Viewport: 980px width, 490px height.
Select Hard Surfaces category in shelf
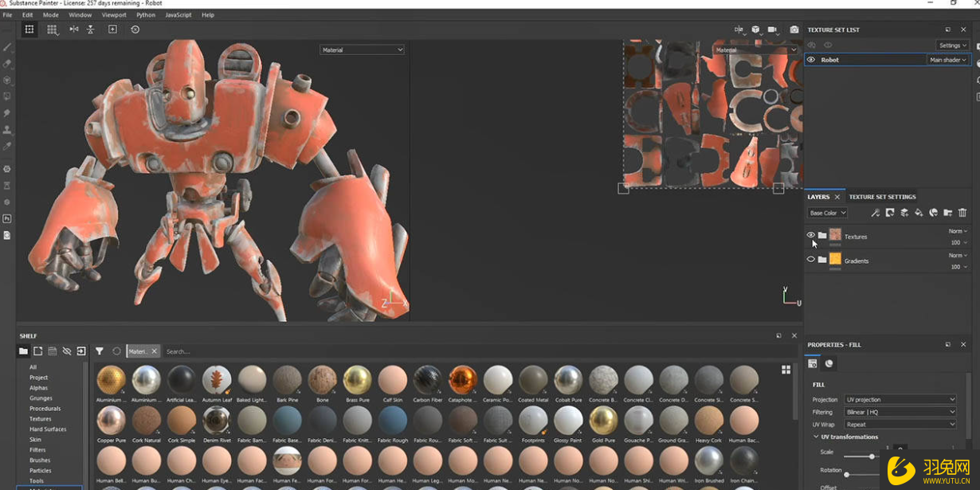coord(48,429)
